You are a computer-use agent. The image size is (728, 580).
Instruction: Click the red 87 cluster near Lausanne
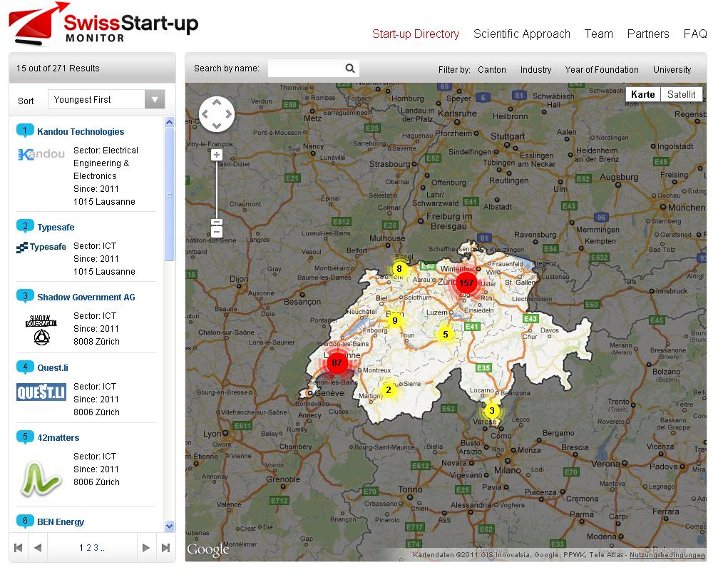tap(336, 363)
